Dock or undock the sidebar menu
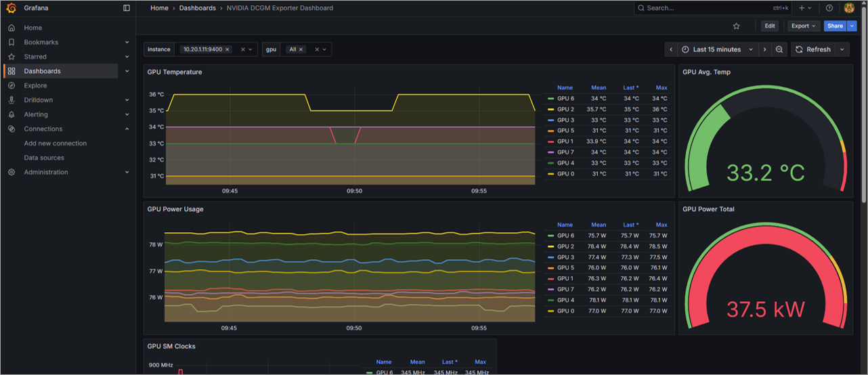Image resolution: width=868 pixels, height=375 pixels. click(x=127, y=8)
